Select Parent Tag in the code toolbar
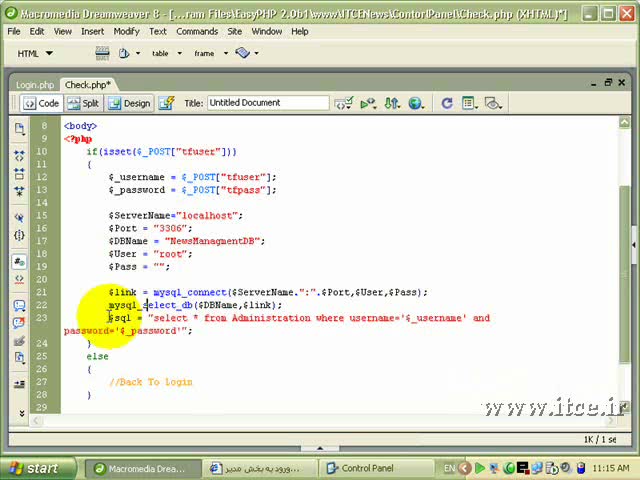 coord(19,218)
